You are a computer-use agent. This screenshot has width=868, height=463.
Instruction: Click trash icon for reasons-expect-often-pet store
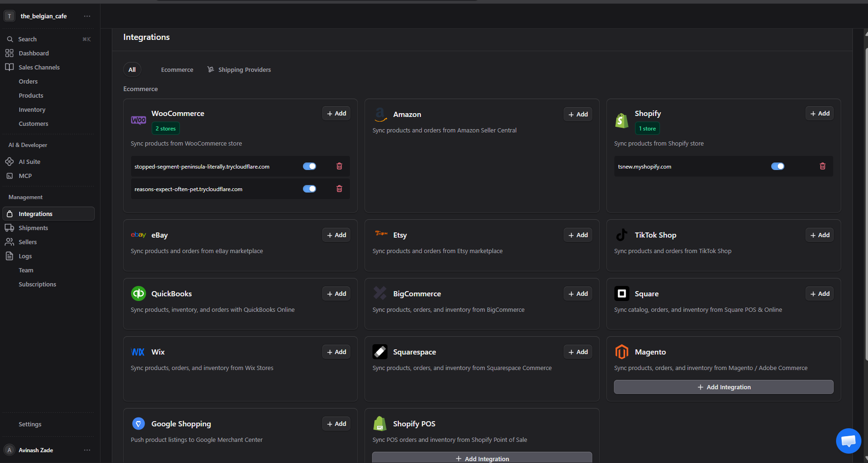click(339, 189)
